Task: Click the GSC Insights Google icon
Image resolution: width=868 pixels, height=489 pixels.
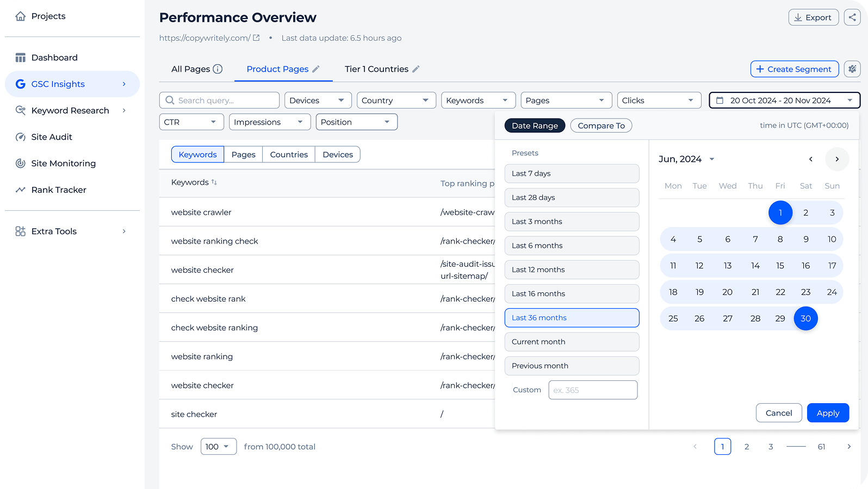Action: [x=21, y=84]
